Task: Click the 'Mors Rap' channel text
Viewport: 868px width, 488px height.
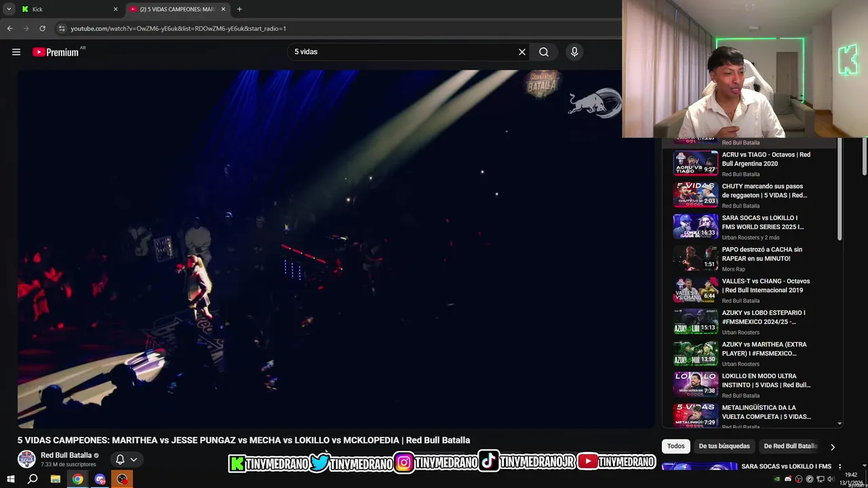Action: 734,269
